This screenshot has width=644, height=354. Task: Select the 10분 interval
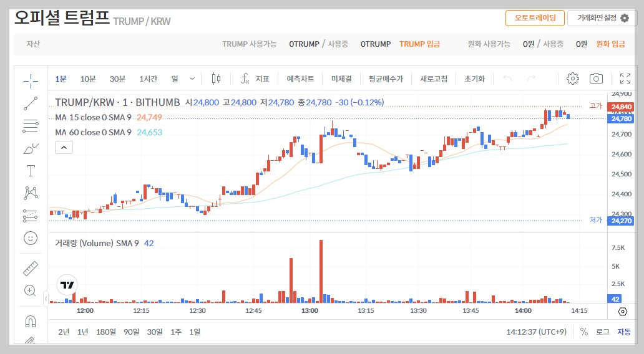(x=88, y=79)
